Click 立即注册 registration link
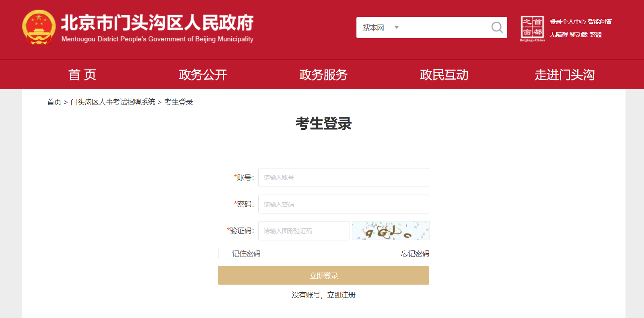 341,295
